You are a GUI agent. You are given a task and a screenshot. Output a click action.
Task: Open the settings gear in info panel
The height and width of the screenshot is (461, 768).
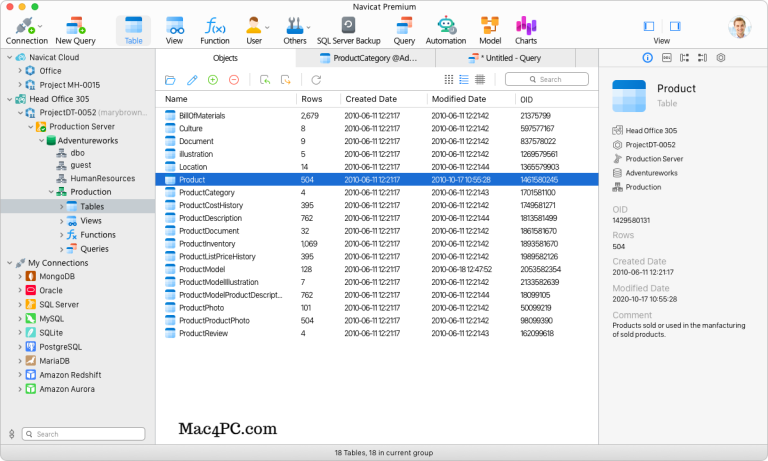[720, 58]
